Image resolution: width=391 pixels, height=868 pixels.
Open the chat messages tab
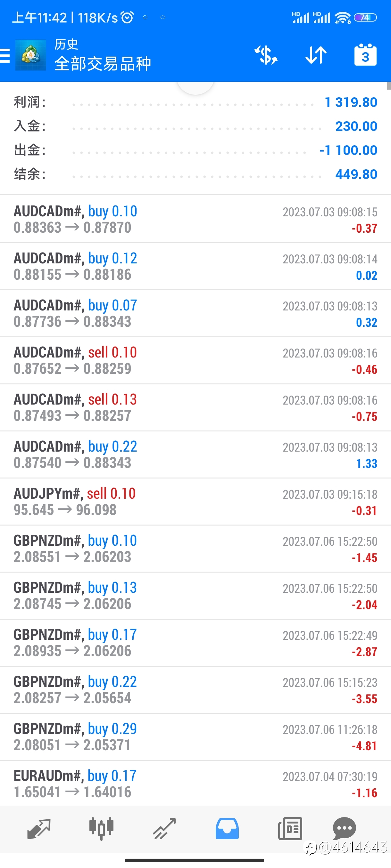[345, 829]
